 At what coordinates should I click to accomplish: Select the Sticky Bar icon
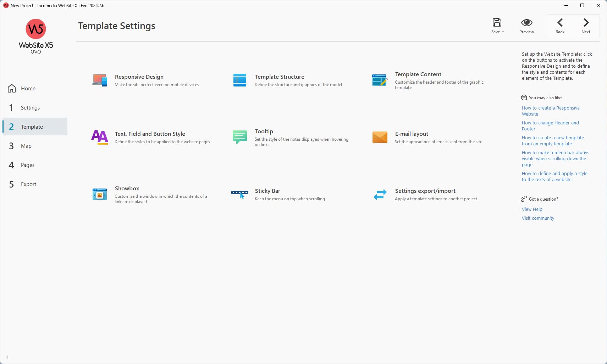click(240, 194)
